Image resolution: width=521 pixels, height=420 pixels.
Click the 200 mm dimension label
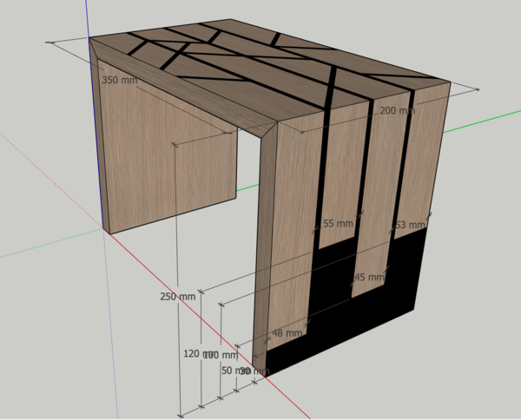[397, 111]
